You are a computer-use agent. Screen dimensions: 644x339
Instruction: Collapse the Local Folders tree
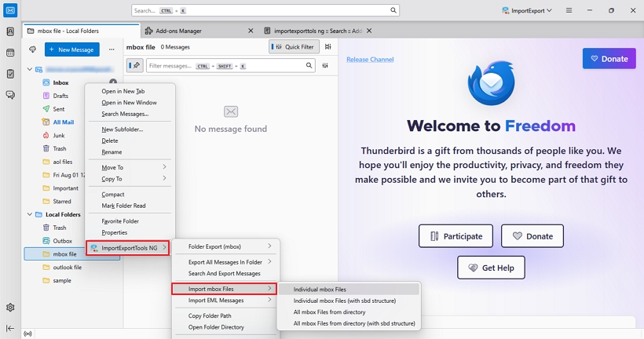point(30,214)
